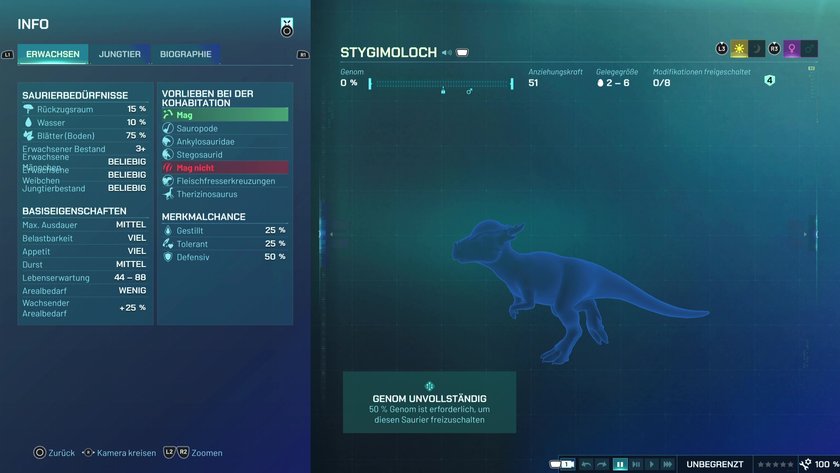
Task: Pause the game simulation
Action: pos(620,464)
